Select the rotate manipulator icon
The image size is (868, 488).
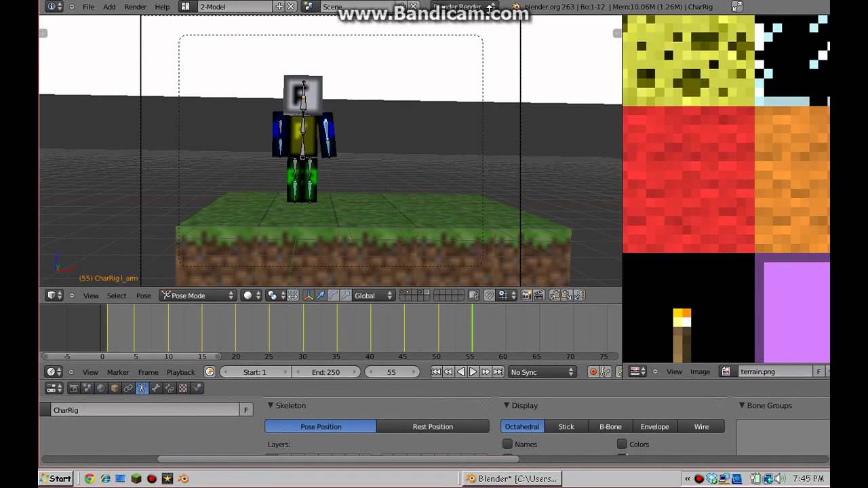coord(333,296)
